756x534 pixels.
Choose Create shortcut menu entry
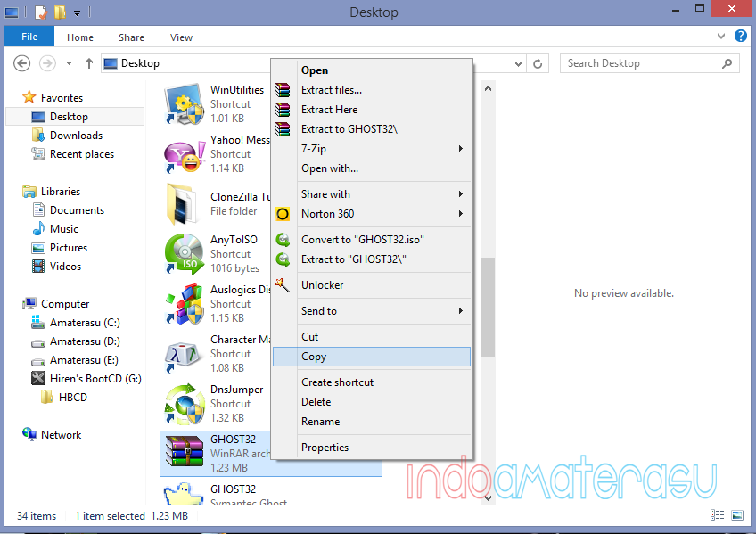371,382
